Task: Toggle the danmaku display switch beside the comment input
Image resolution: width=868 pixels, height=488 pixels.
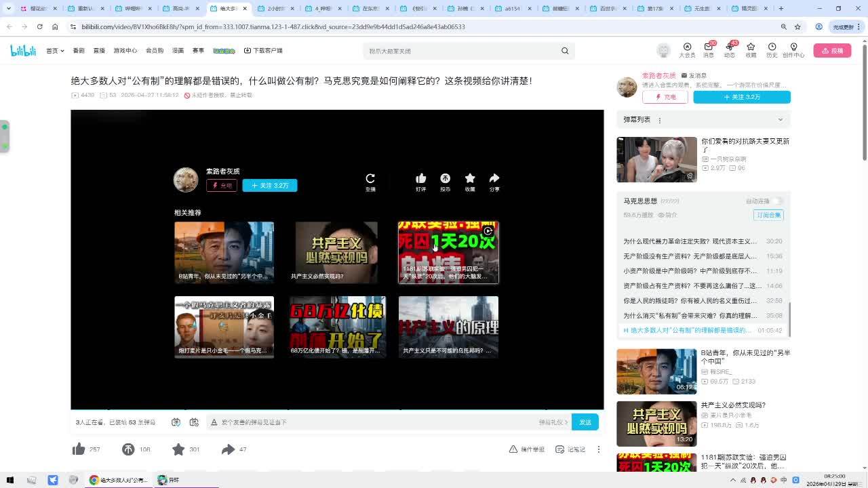Action: (x=176, y=422)
